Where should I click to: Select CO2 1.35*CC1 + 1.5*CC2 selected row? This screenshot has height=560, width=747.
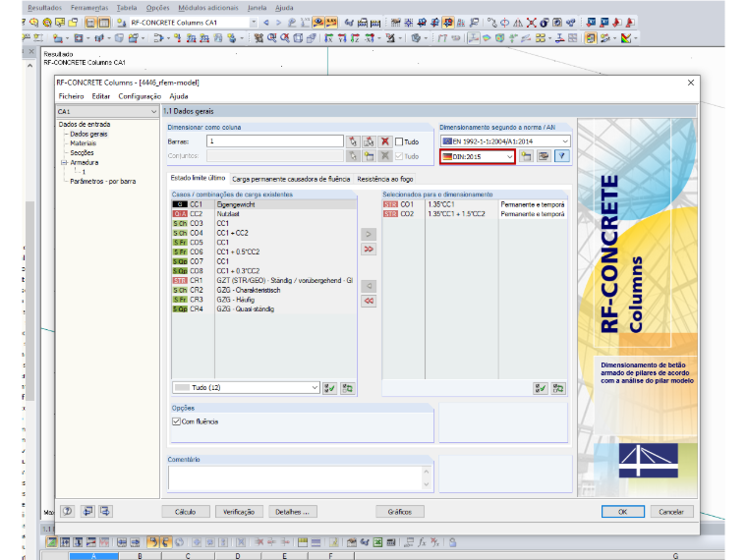pos(475,214)
